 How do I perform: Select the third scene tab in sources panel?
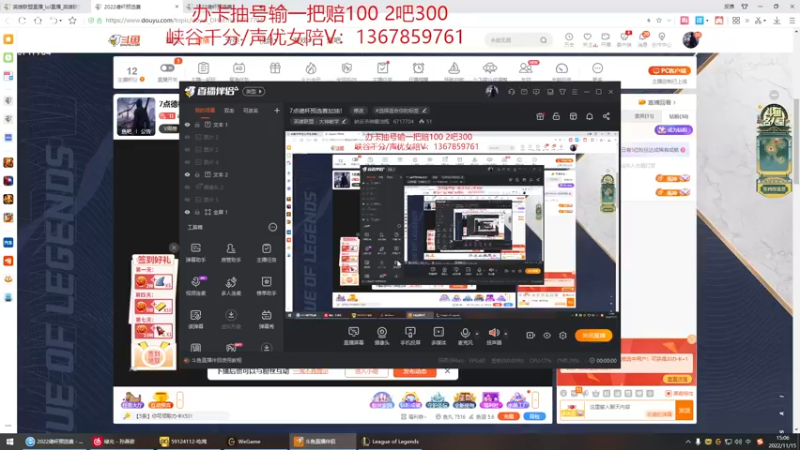(x=251, y=110)
